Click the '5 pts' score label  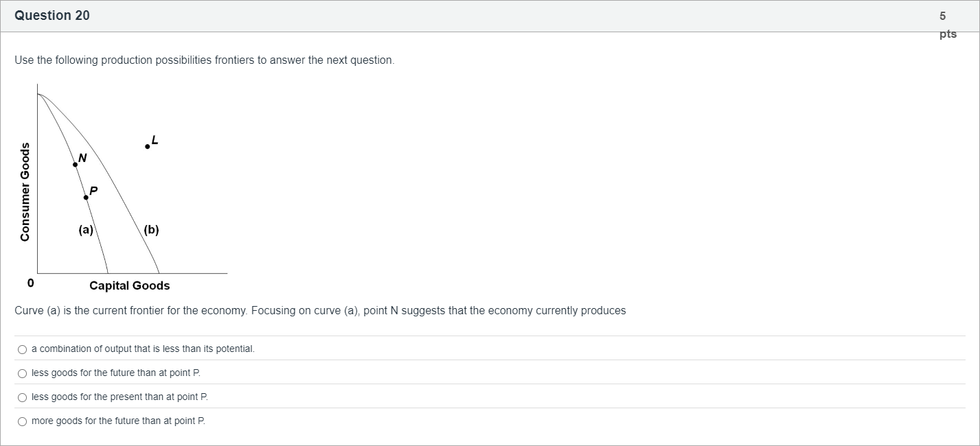[x=947, y=25]
